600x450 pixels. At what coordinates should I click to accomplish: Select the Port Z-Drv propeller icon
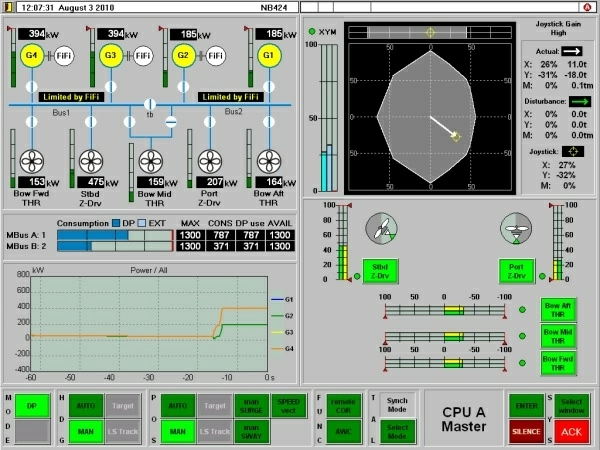coord(209,161)
